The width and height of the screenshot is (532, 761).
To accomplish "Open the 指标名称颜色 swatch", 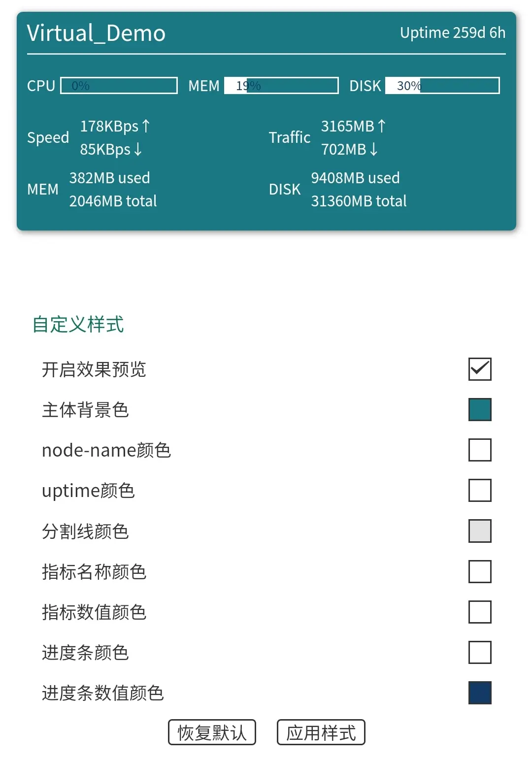I will tap(480, 571).
